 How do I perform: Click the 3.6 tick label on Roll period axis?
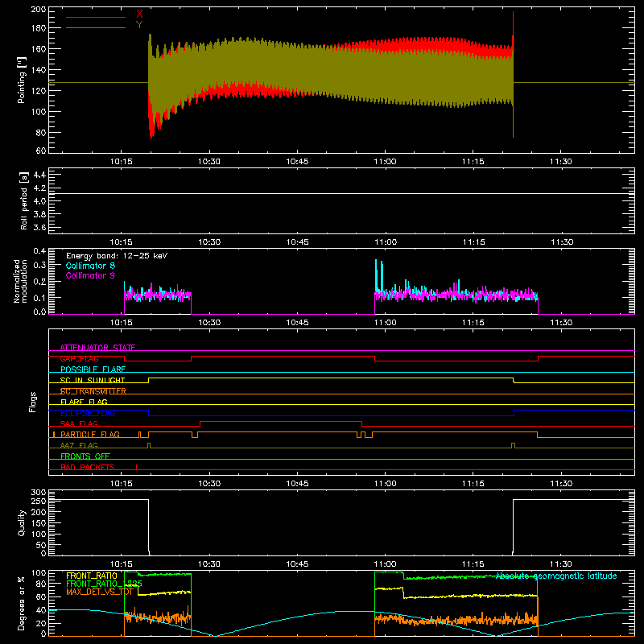[x=39, y=227]
